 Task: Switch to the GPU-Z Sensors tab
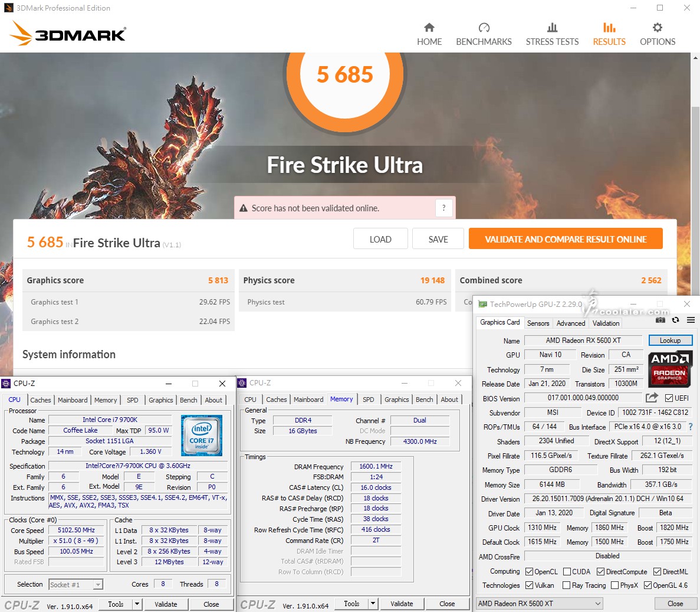point(538,323)
